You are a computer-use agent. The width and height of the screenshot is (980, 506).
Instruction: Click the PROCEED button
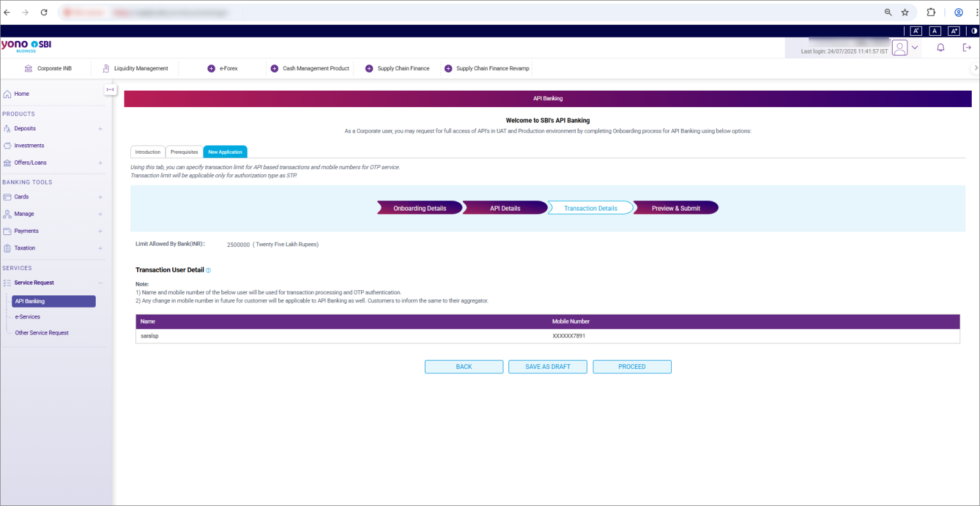point(632,366)
